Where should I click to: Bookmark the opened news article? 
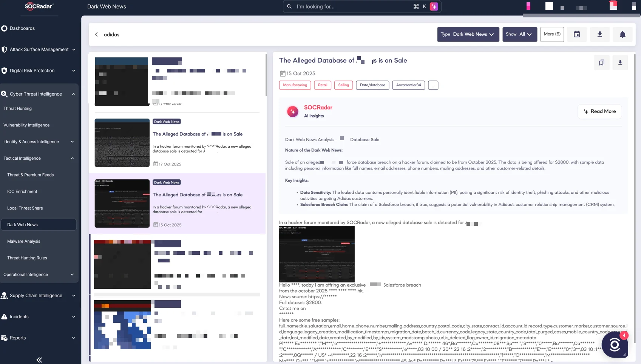pos(602,63)
